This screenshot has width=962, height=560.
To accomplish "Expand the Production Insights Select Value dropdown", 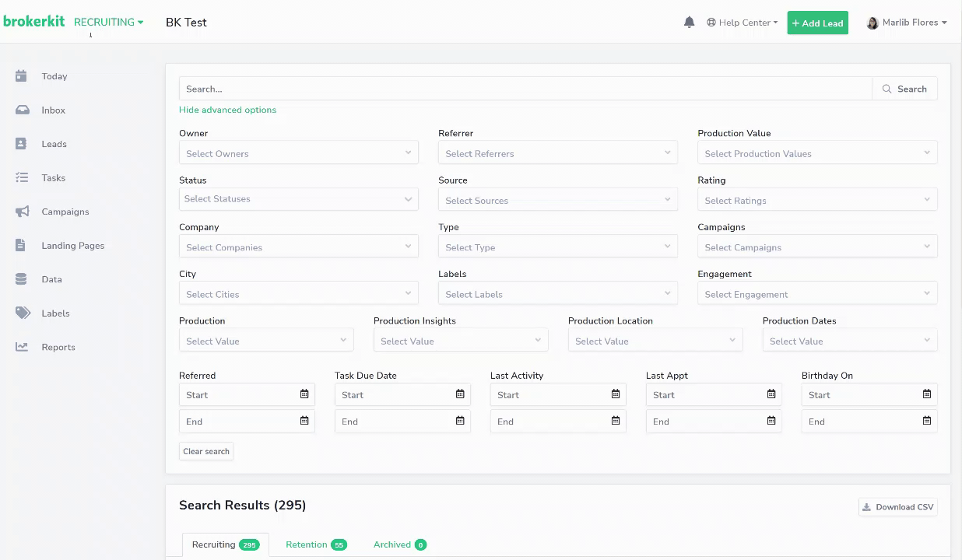I will tap(460, 341).
